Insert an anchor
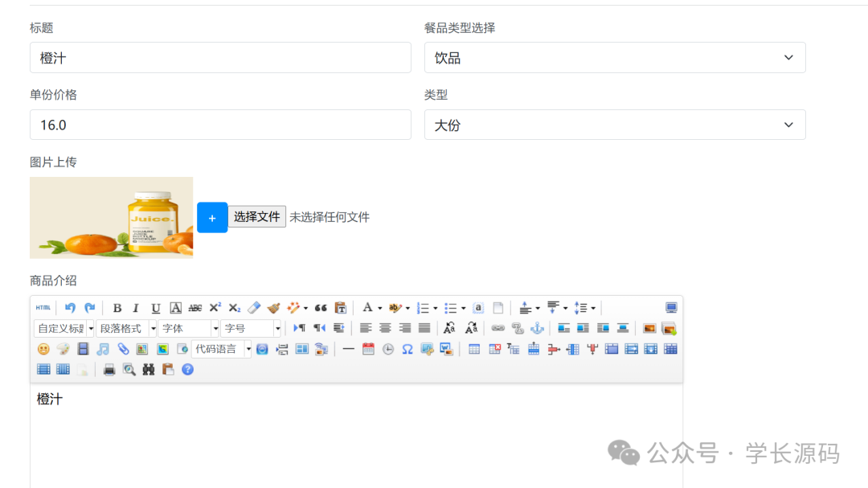 537,329
